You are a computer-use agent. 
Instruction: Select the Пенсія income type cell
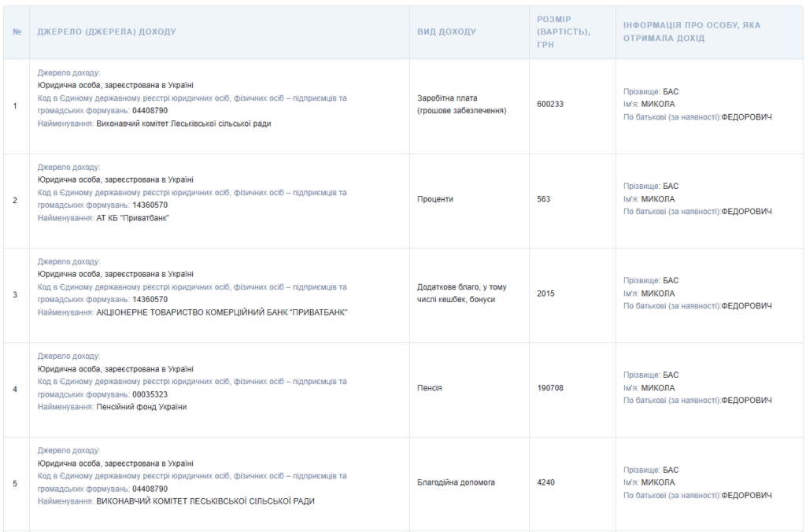pyautogui.click(x=430, y=388)
